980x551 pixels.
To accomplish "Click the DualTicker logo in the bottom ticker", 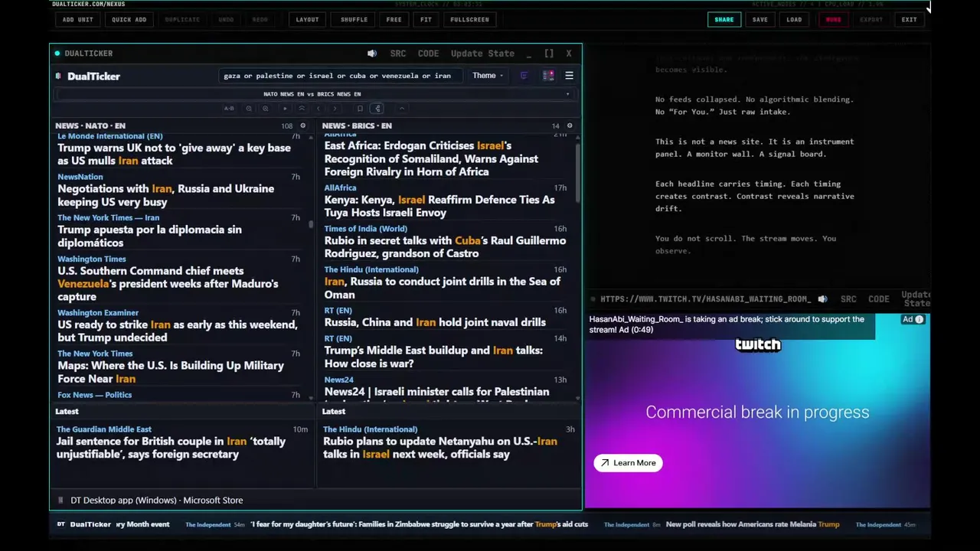I will (x=84, y=524).
